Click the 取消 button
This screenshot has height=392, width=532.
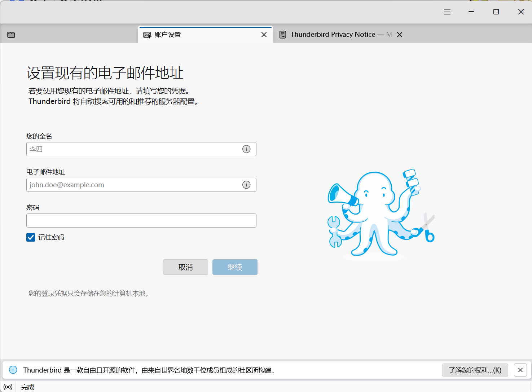(x=185, y=267)
